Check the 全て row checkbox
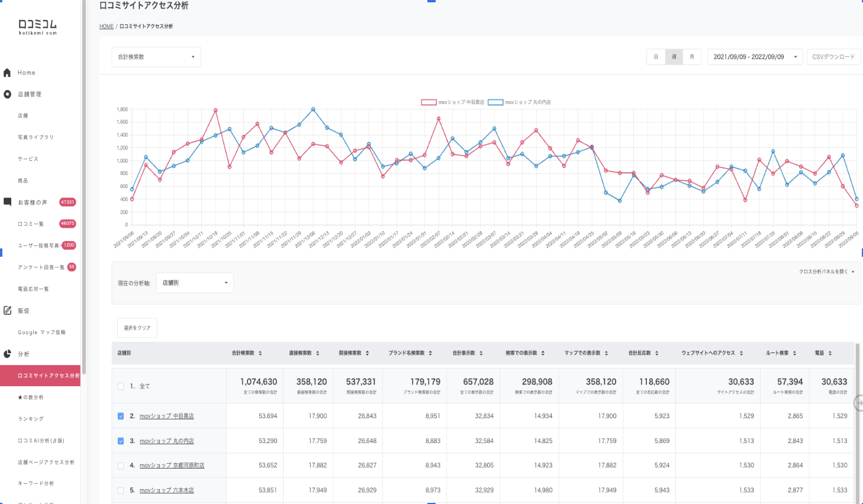The image size is (863, 504). click(x=121, y=386)
